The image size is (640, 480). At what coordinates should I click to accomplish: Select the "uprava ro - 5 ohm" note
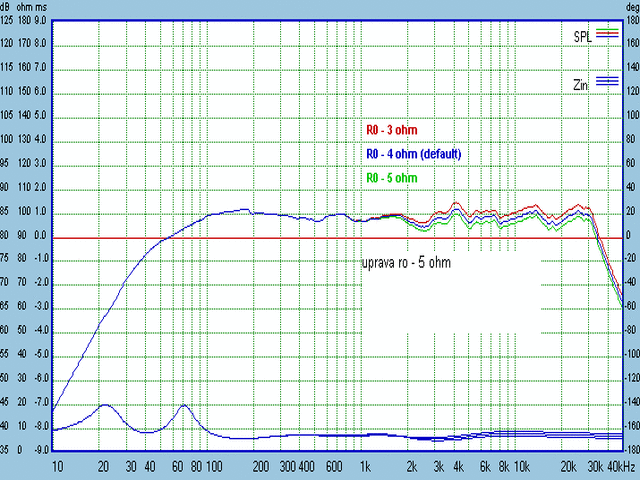406,262
